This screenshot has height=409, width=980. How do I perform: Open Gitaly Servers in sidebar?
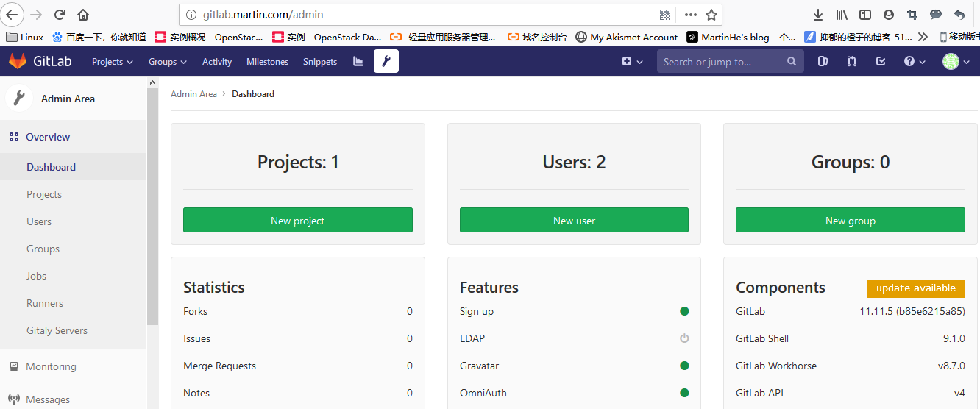(57, 330)
